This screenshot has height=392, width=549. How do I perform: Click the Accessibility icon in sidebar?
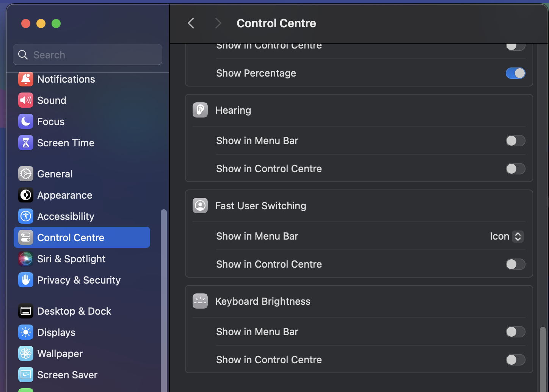pos(26,216)
